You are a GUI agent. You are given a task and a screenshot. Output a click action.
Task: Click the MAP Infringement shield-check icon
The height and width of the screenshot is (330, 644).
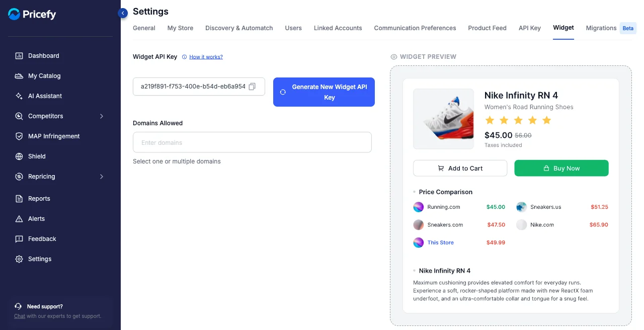(x=19, y=136)
